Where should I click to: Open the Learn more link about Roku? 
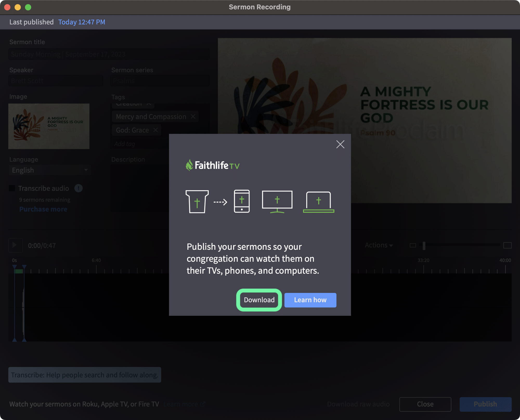[184, 404]
